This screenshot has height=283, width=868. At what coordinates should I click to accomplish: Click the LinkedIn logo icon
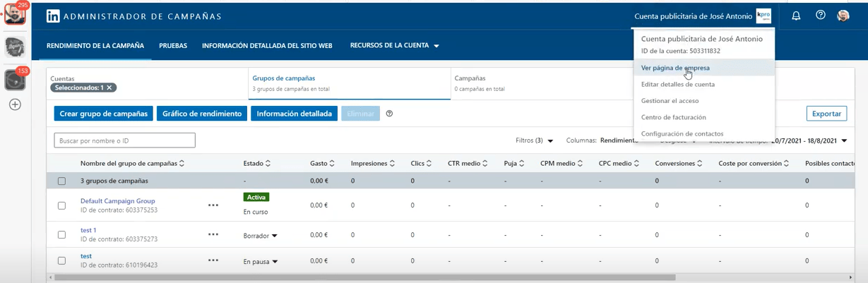pyautogui.click(x=53, y=16)
